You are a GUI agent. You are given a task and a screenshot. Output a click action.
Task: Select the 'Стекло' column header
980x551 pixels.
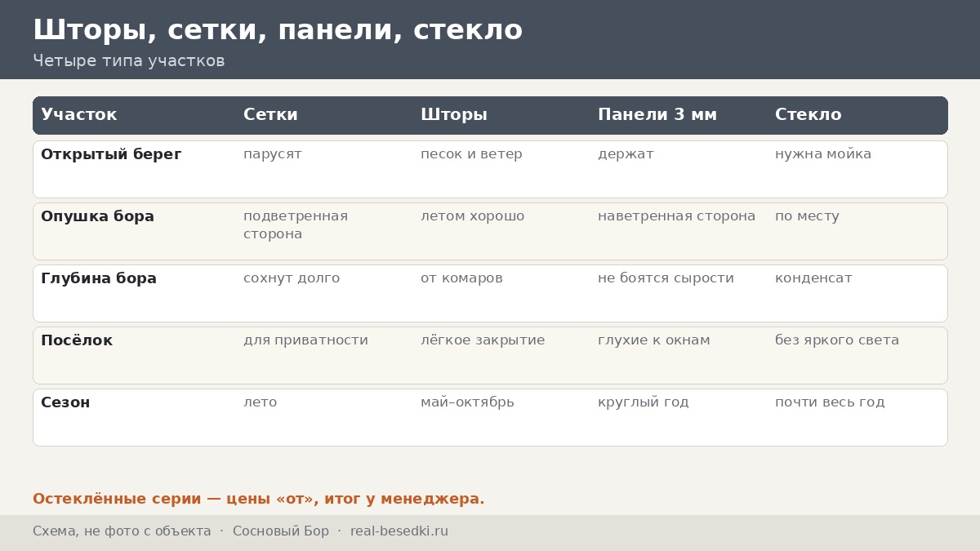click(x=808, y=115)
